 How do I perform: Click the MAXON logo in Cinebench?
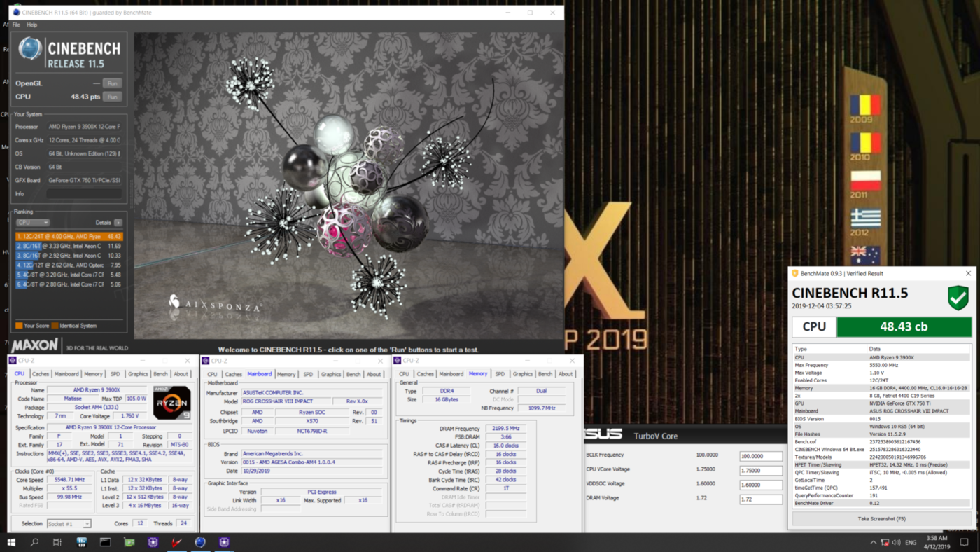[x=35, y=345]
